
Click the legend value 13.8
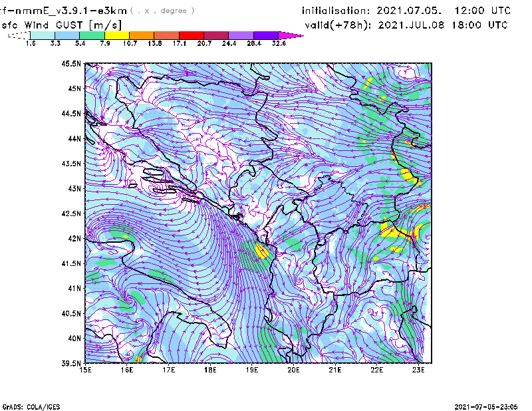pos(155,43)
